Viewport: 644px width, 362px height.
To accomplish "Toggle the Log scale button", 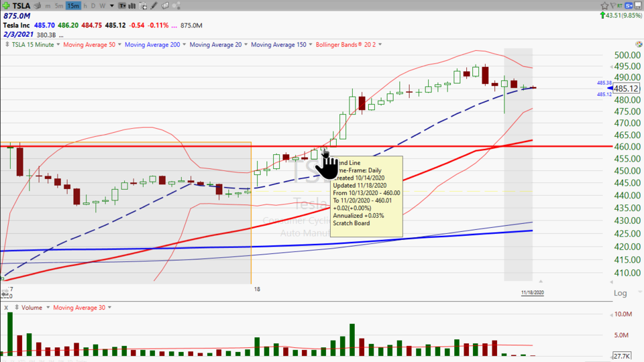I will coord(620,293).
